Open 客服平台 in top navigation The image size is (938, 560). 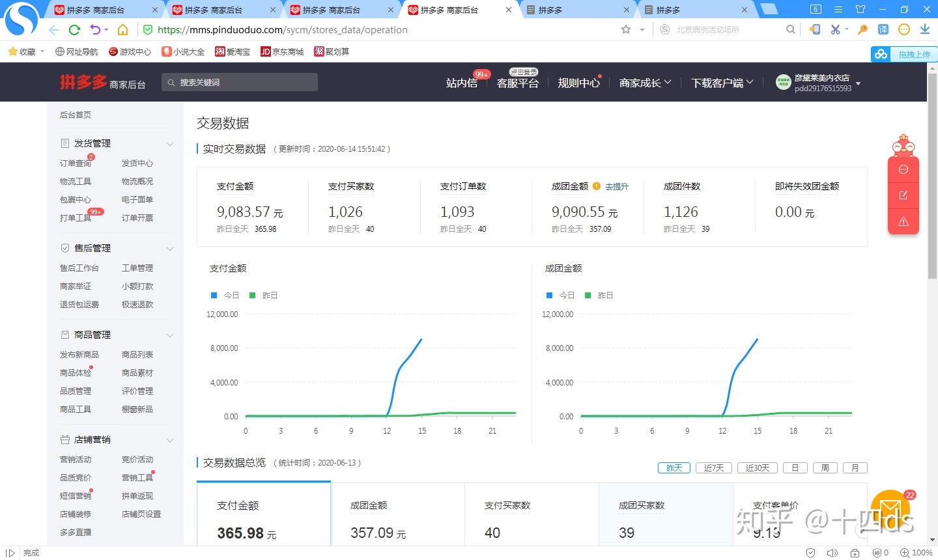[x=518, y=83]
